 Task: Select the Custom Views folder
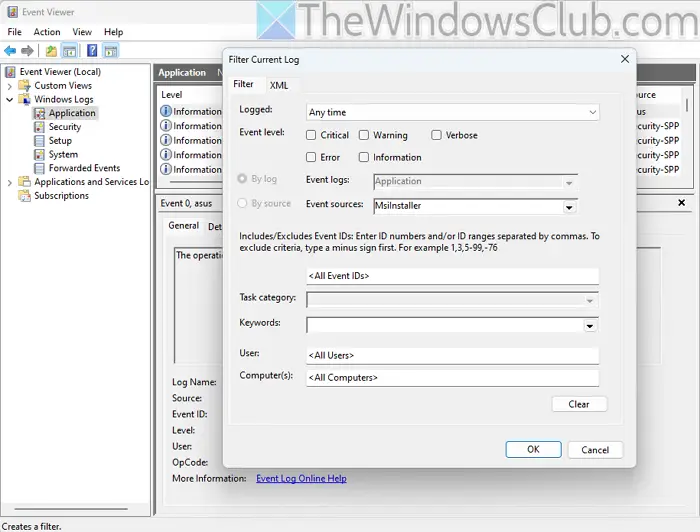coord(63,85)
